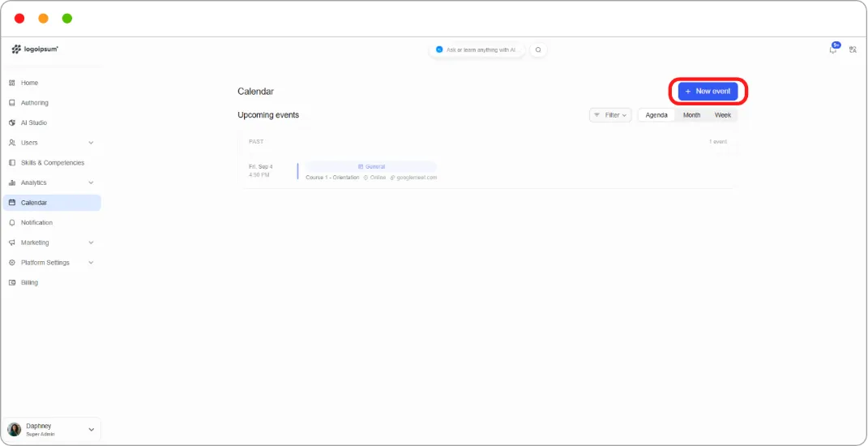Viewport: 868px width, 446px height.
Task: Click the Ask AI search field
Action: [477, 49]
